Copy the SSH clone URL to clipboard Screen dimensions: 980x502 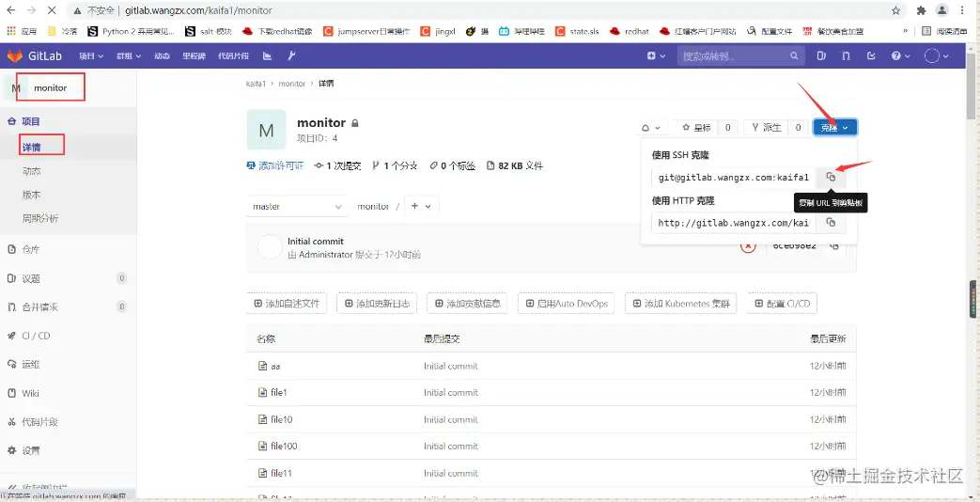pyautogui.click(x=831, y=178)
